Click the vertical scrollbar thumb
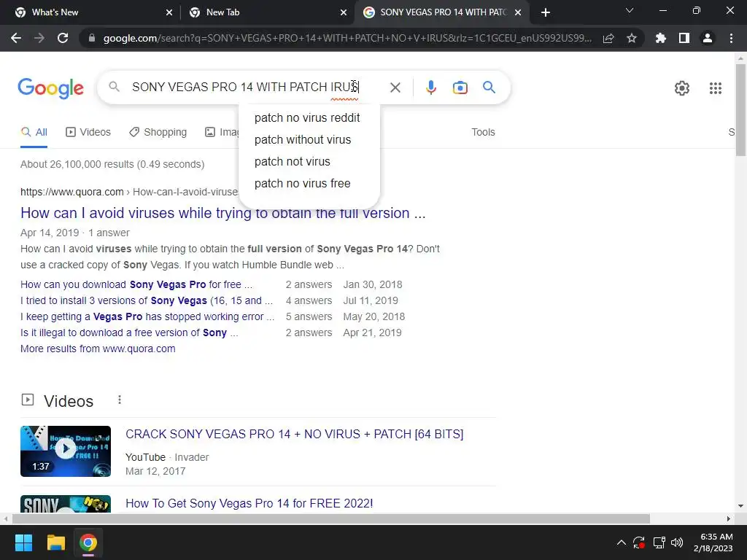Screen dimensions: 747x560 point(741,109)
